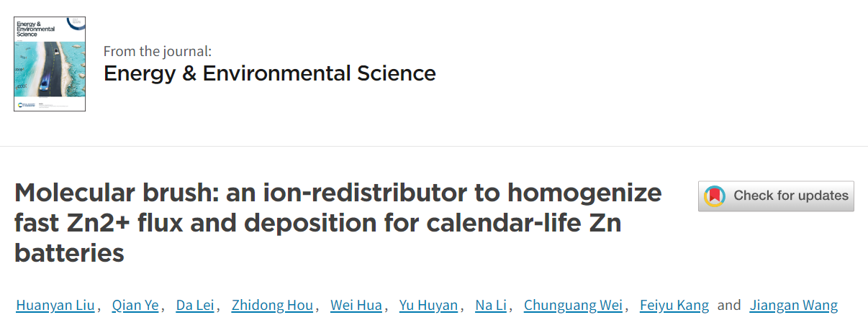Click the bookmark icon in Check for updates
Viewport: 868px width, 325px height.
714,196
